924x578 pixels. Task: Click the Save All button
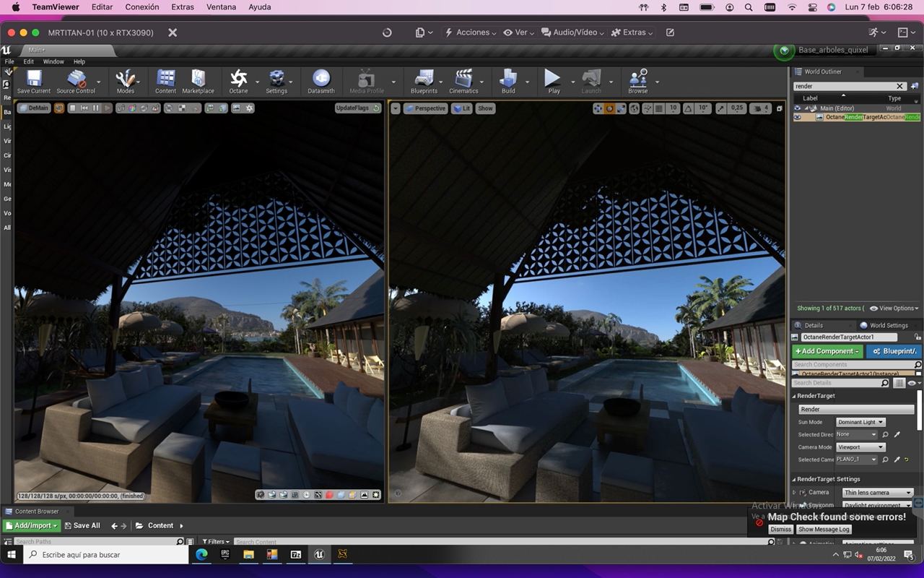click(82, 526)
